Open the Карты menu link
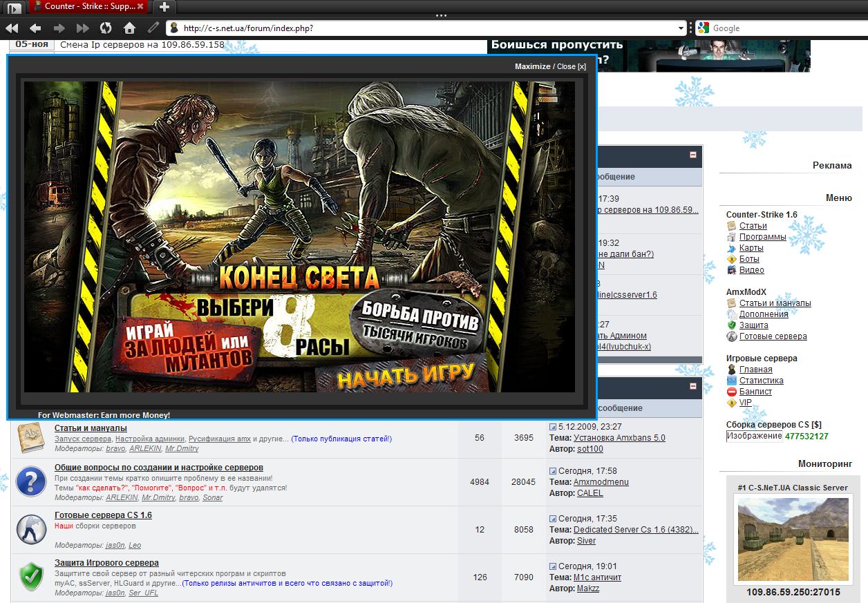This screenshot has height=603, width=868. pos(751,248)
